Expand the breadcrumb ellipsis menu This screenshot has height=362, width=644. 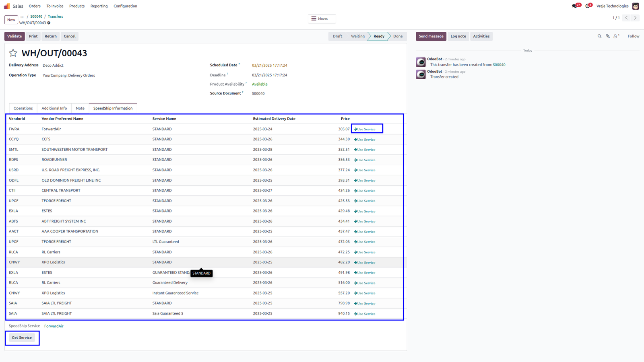[22, 17]
